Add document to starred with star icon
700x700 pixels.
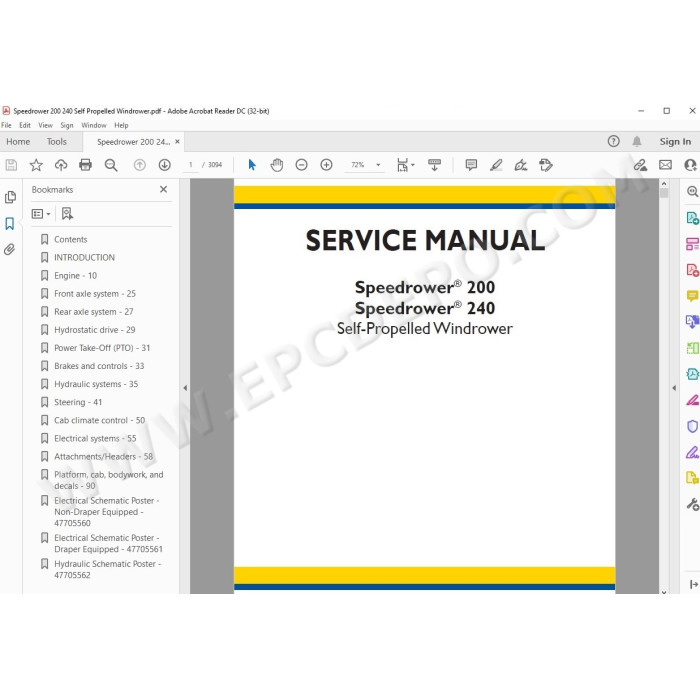[x=36, y=165]
